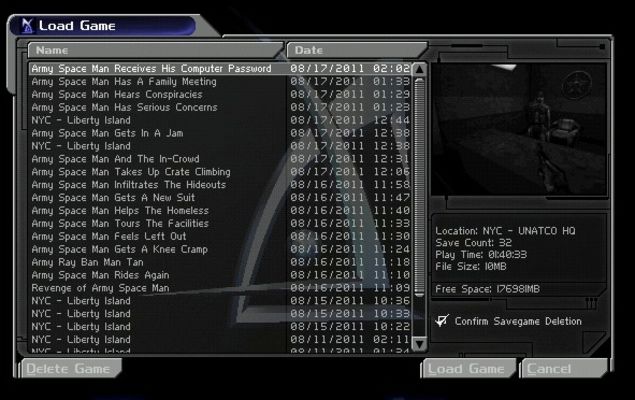Viewport: 635px width, 400px height.
Task: Toggle the Confirm Savegame Deletion checkbox
Action: click(442, 321)
